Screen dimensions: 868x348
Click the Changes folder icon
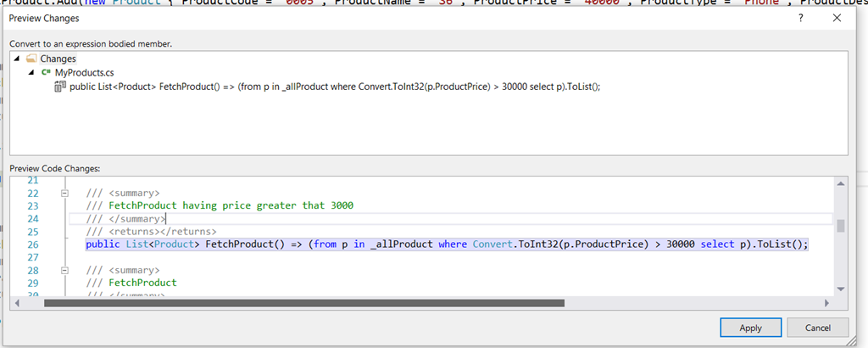coord(31,59)
